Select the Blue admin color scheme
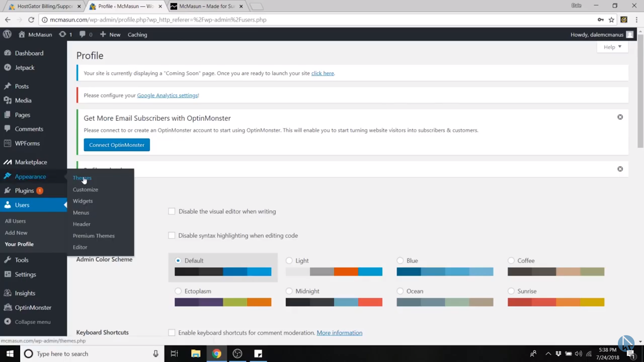This screenshot has width=644, height=362. click(x=400, y=261)
